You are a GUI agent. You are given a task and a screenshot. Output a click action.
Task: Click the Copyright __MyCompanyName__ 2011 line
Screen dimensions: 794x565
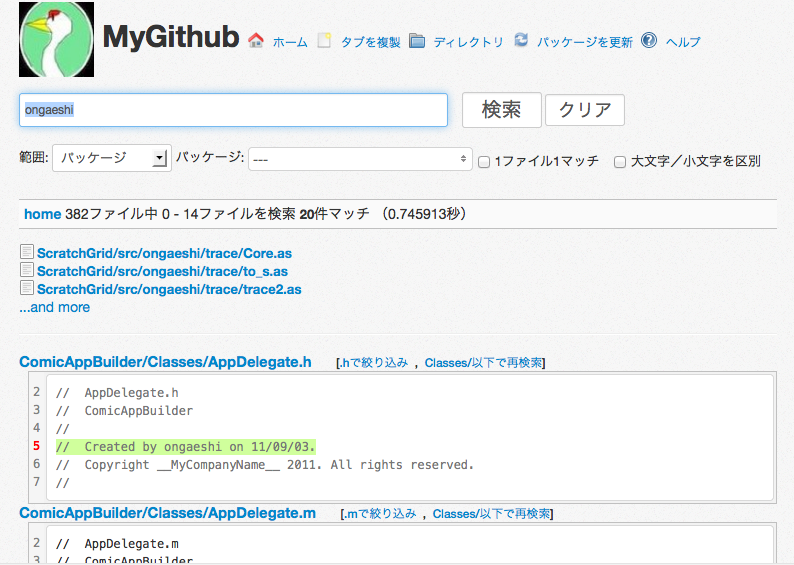point(265,465)
